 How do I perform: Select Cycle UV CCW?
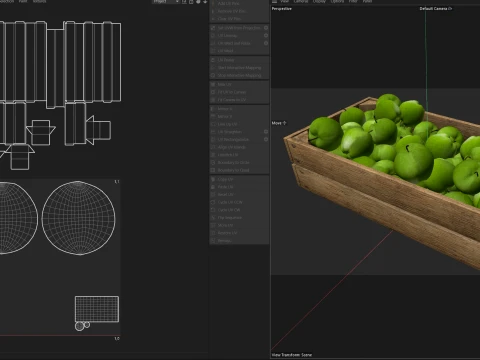[x=239, y=202]
